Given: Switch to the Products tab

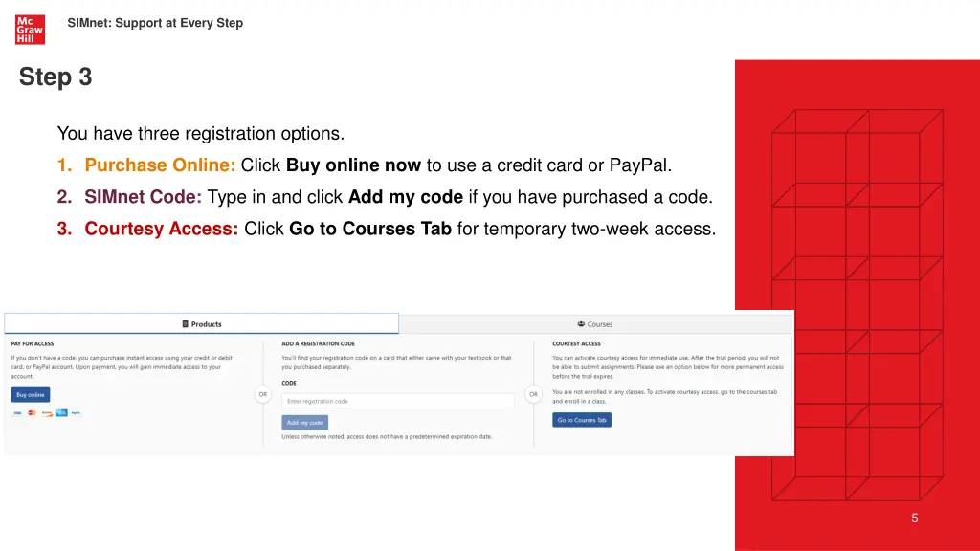Looking at the screenshot, I should (201, 323).
